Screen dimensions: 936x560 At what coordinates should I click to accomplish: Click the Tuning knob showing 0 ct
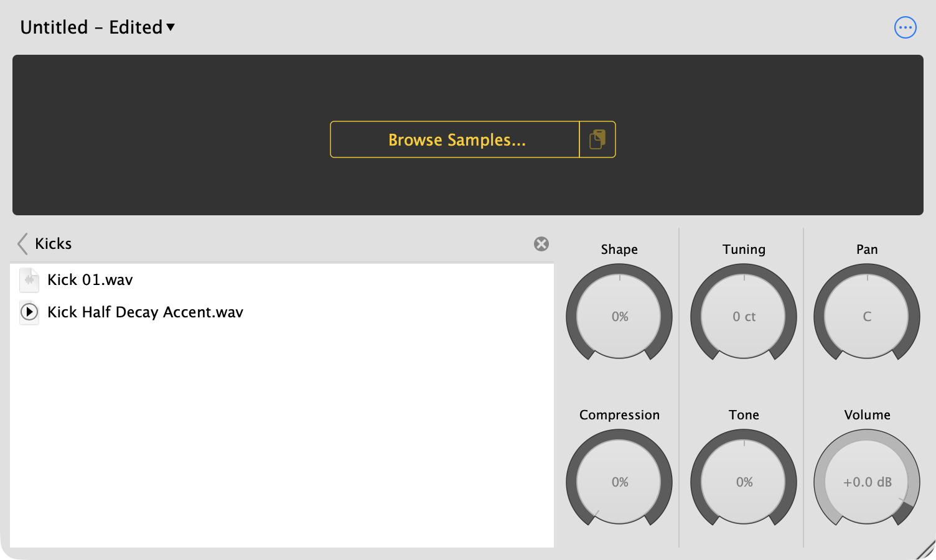click(x=744, y=316)
